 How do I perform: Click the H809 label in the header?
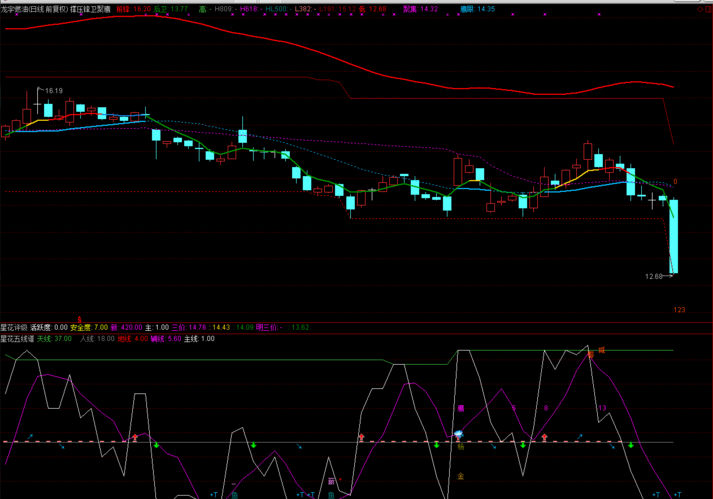tap(223, 9)
